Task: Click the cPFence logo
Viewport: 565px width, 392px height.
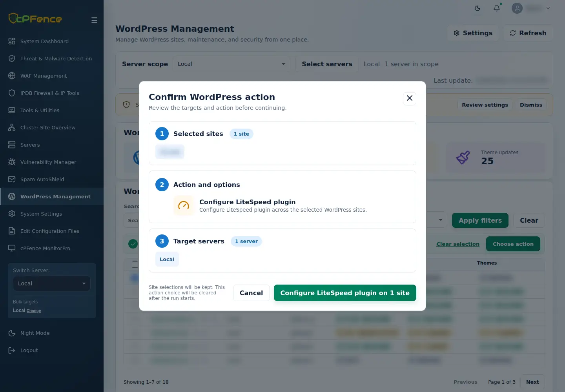Action: tap(35, 18)
